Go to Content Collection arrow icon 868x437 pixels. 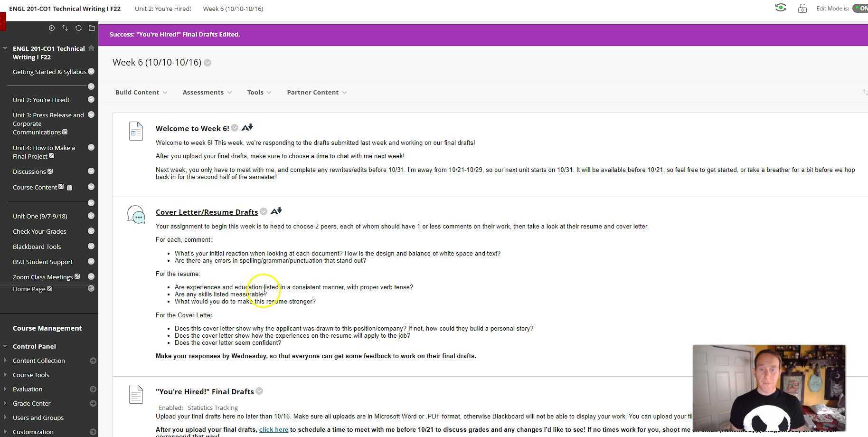pyautogui.click(x=93, y=361)
